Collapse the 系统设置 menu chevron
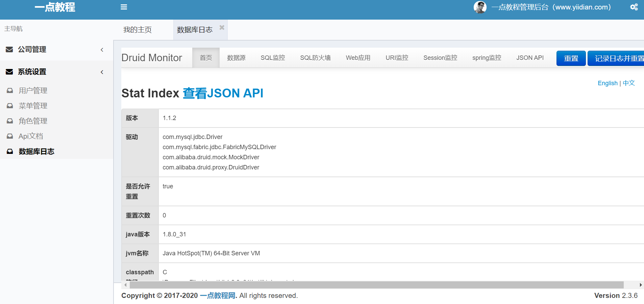 click(x=102, y=72)
